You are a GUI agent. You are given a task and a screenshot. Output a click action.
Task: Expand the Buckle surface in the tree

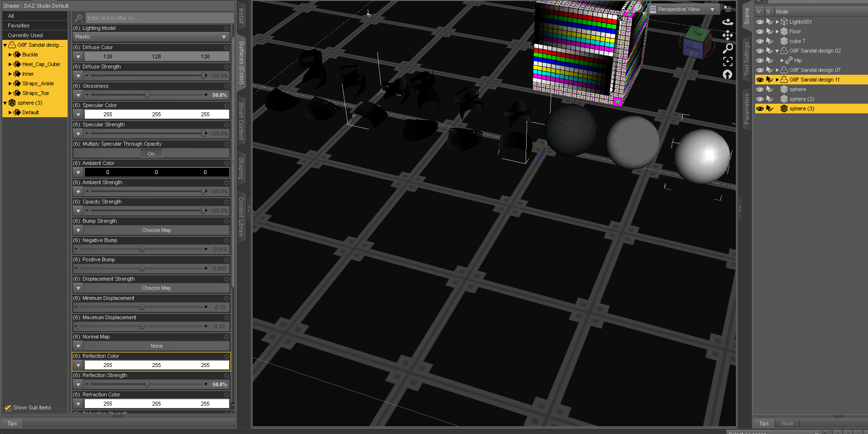coord(10,54)
